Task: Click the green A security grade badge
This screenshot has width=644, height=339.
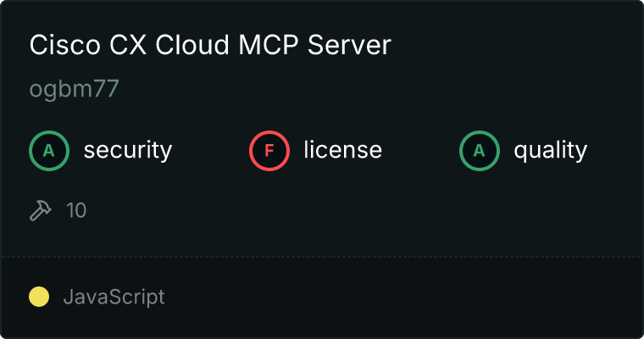Action: [x=49, y=151]
